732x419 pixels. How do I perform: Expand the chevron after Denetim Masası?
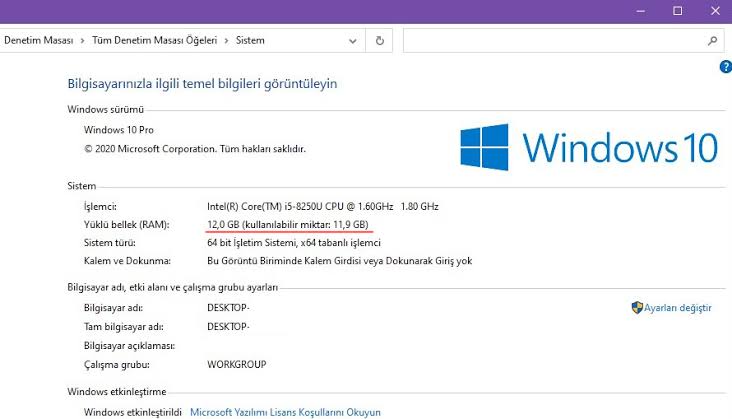point(83,41)
